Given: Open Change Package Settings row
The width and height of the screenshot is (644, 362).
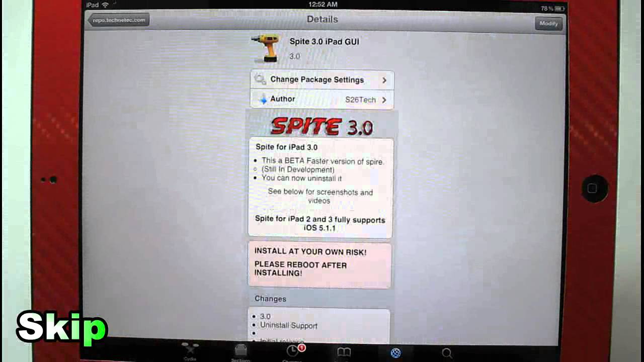Looking at the screenshot, I should click(x=322, y=79).
